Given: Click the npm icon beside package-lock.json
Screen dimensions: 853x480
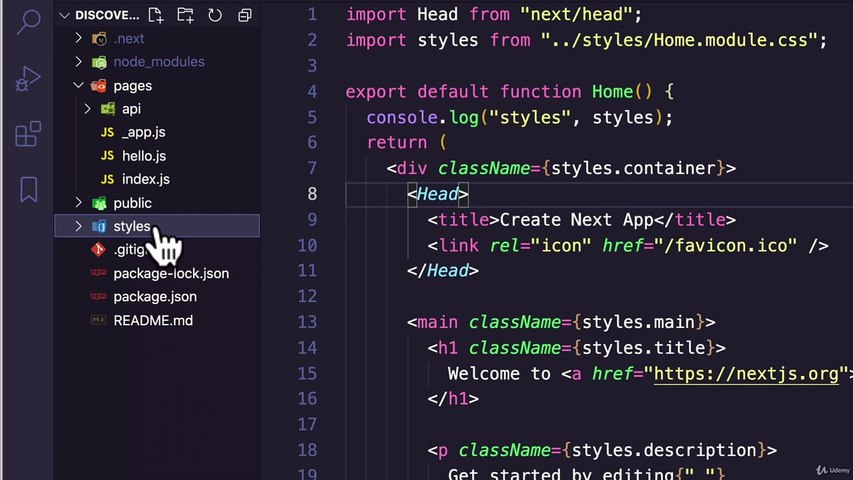Looking at the screenshot, I should point(98,272).
